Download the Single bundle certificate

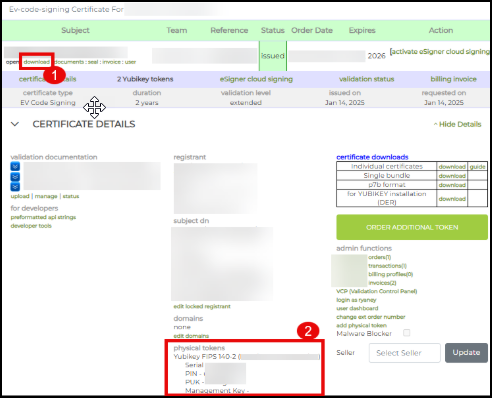click(452, 176)
